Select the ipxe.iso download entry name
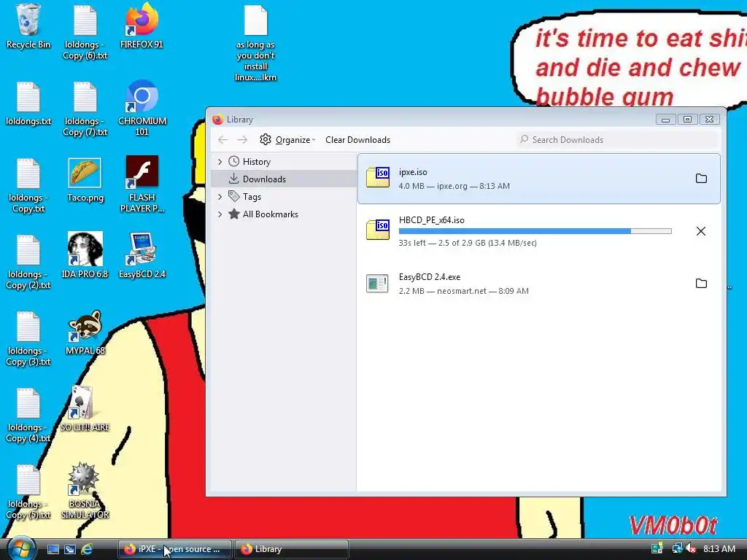This screenshot has width=747, height=560. (413, 172)
